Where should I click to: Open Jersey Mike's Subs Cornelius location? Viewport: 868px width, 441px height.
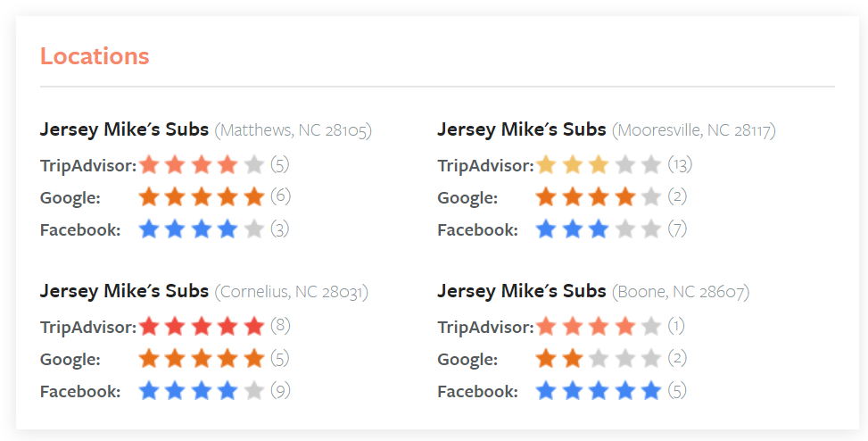[x=124, y=291]
